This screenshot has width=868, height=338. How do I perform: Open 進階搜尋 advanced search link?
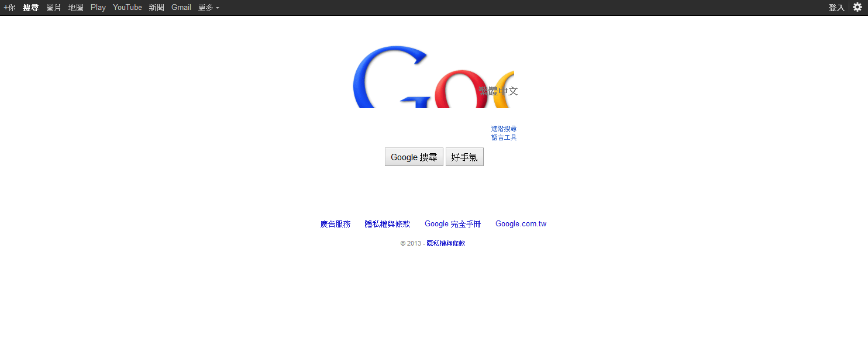tap(504, 129)
